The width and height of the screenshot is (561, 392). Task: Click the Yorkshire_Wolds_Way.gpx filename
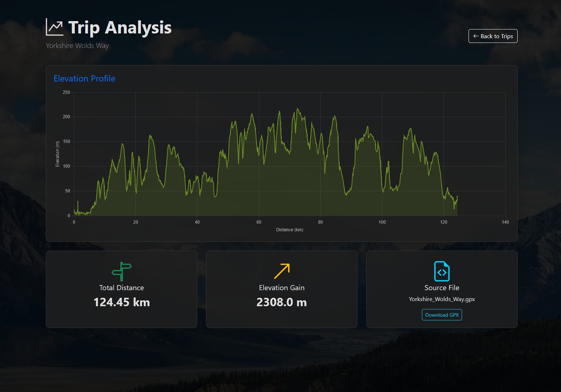[x=442, y=299]
